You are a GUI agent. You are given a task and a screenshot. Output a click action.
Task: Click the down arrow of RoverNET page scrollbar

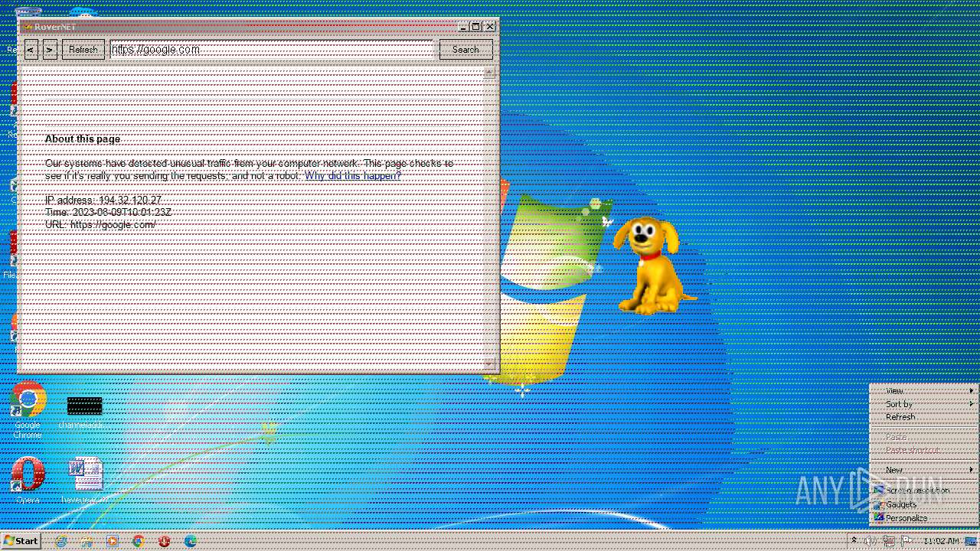[x=489, y=364]
